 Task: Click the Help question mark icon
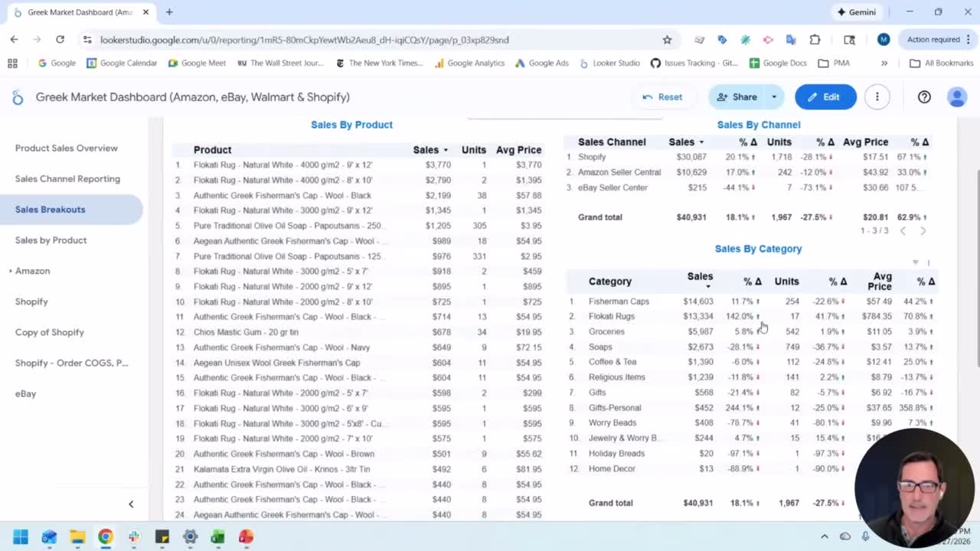click(x=924, y=97)
